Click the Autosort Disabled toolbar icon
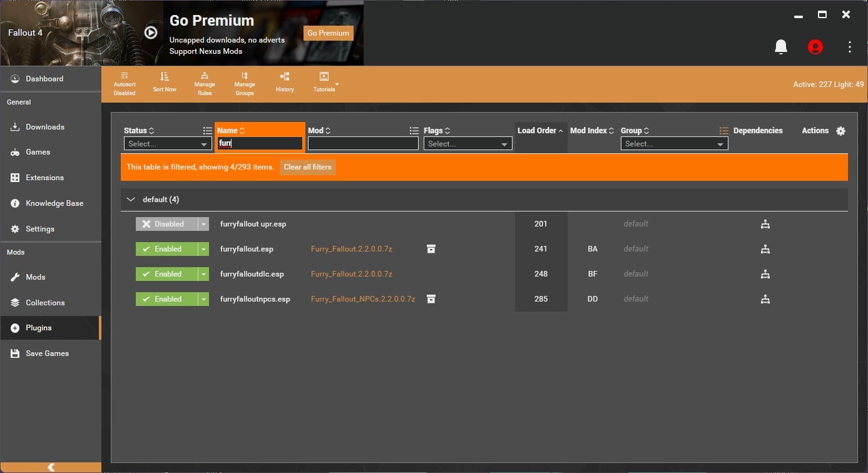Image resolution: width=868 pixels, height=473 pixels. (x=125, y=84)
